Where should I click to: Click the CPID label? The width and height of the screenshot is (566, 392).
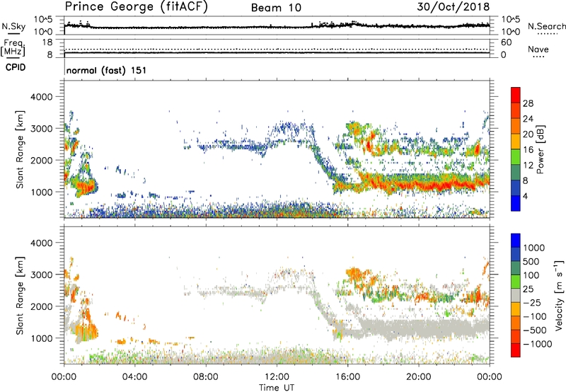tap(16, 67)
